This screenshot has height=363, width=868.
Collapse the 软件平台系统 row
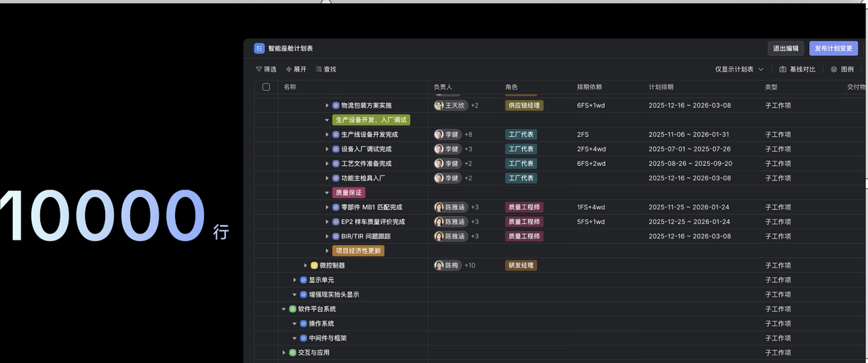[284, 309]
